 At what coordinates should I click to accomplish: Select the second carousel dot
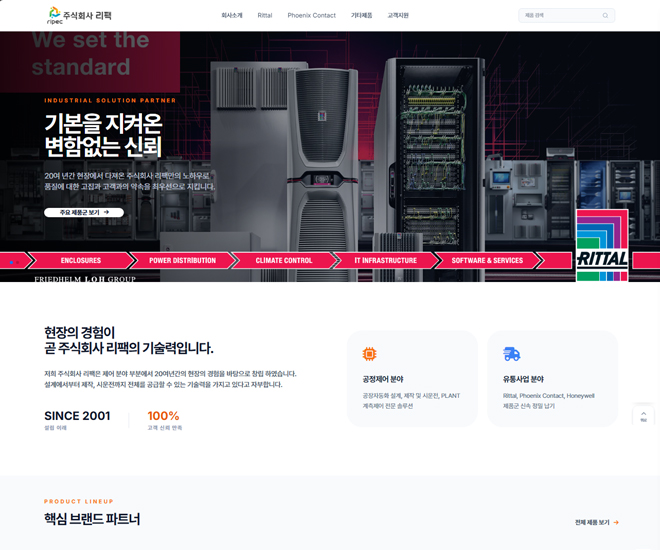pos(17,263)
